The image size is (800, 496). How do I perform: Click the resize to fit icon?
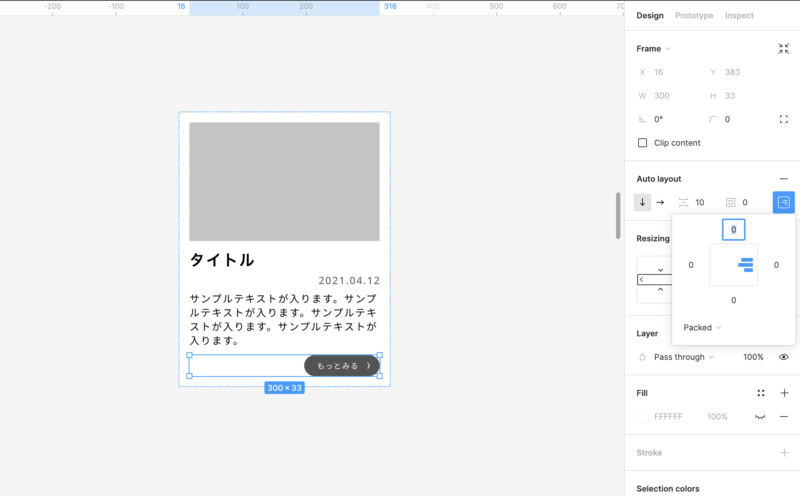pos(783,48)
